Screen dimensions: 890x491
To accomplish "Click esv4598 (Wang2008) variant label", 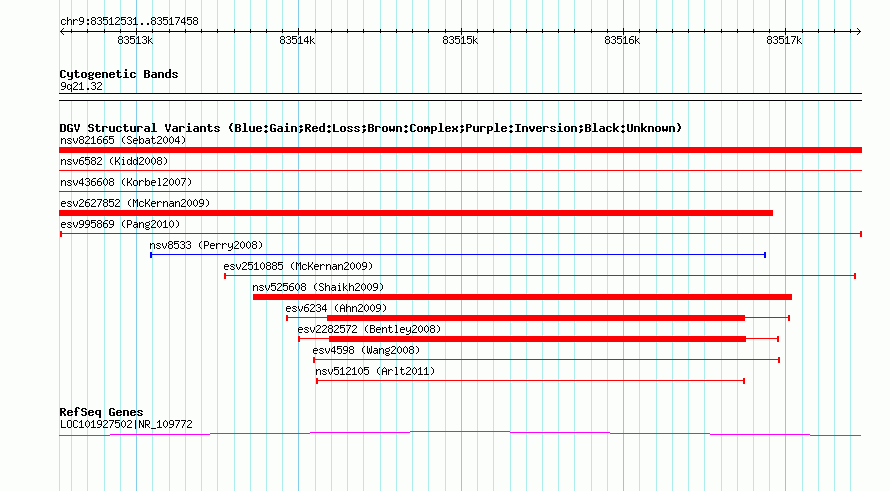I will 366,350.
